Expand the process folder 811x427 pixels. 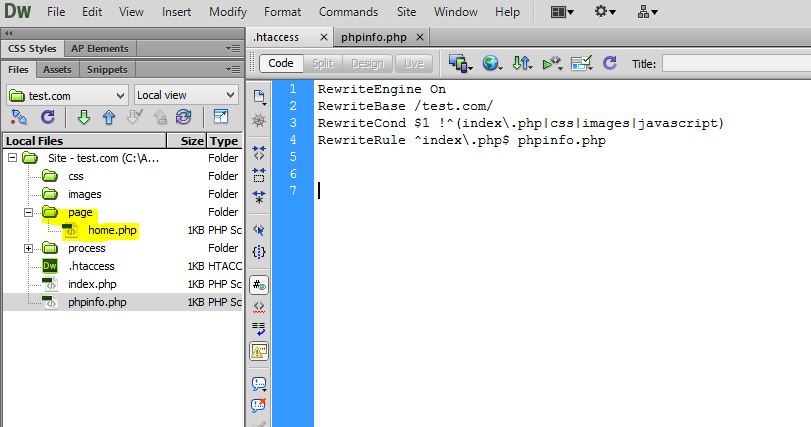(x=28, y=248)
